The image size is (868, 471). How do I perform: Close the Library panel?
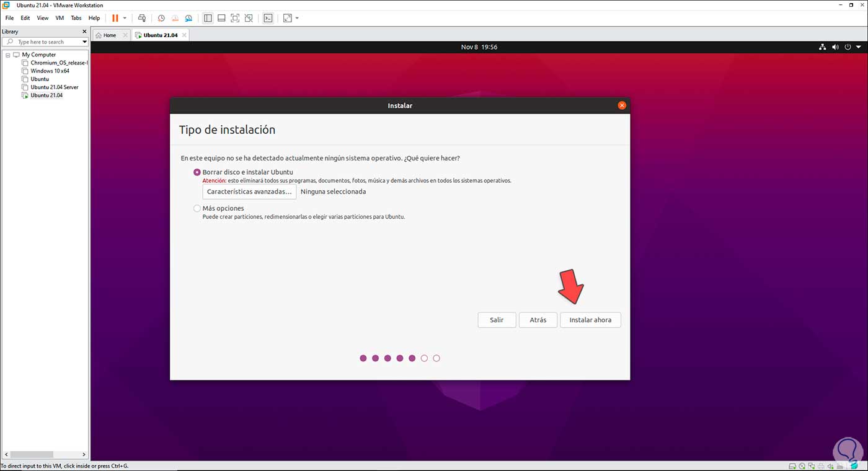84,31
